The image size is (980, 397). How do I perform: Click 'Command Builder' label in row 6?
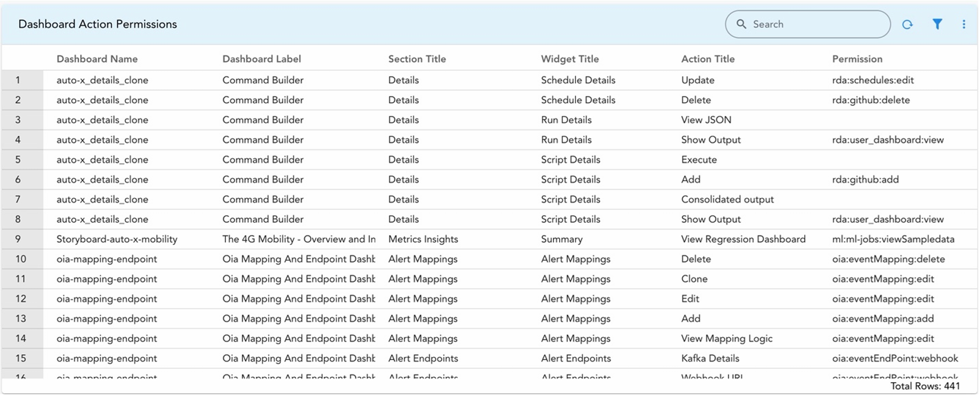coord(263,180)
